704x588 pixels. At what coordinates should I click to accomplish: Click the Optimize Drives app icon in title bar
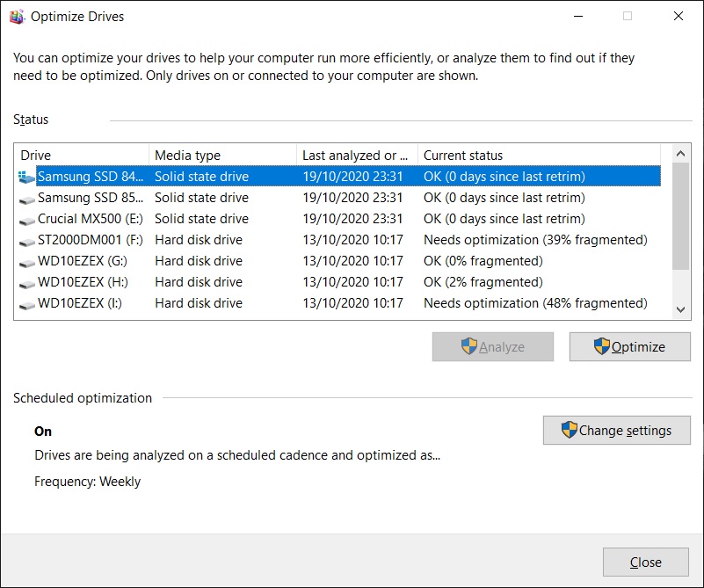[16, 16]
